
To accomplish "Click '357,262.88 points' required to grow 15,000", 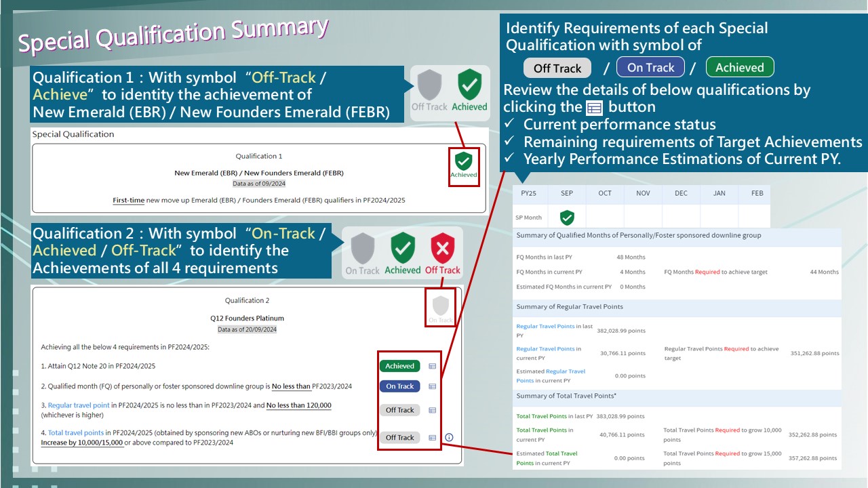I will coord(812,458).
